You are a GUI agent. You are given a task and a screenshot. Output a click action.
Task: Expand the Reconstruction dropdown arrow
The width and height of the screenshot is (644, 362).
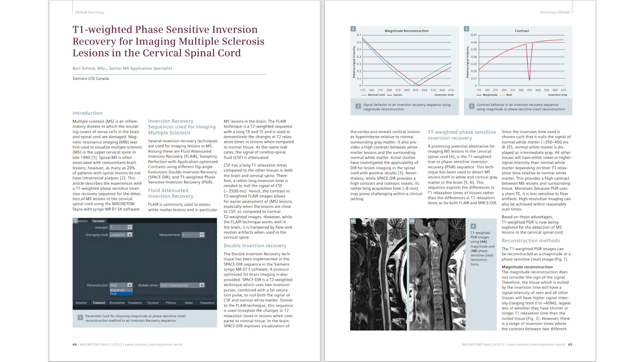[x=130, y=285]
